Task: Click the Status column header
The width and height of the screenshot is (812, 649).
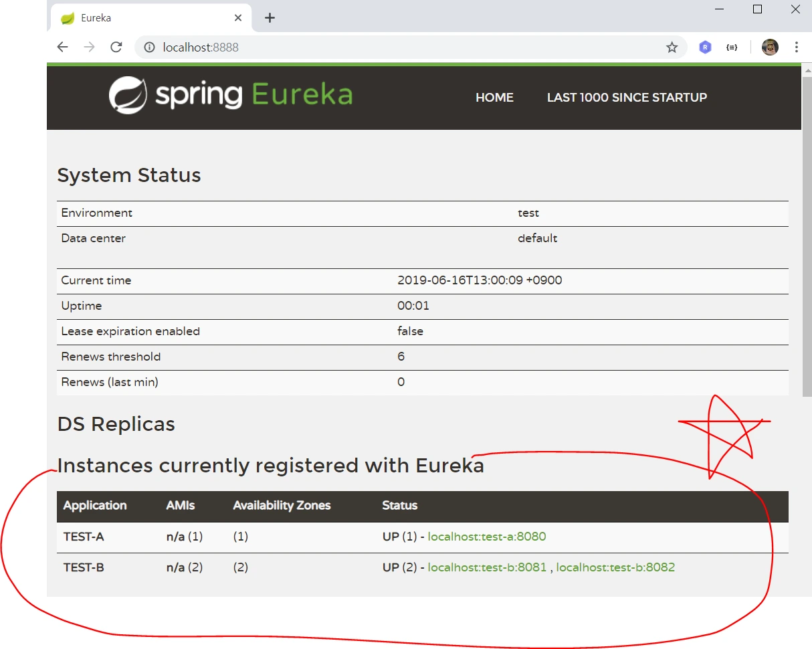Action: click(x=400, y=506)
